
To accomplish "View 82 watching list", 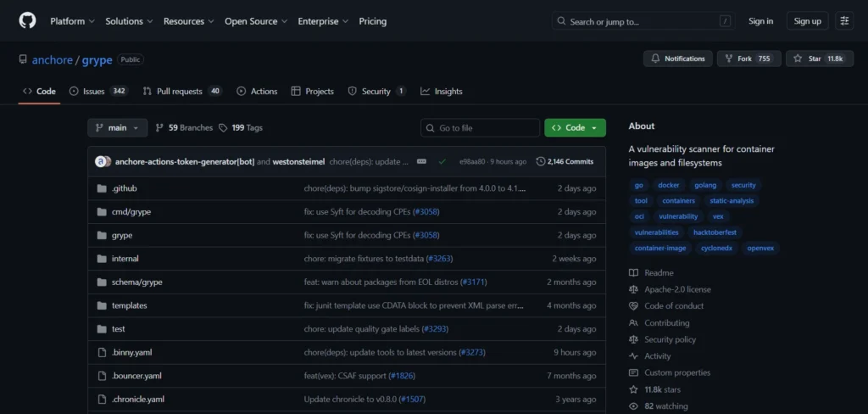I will [659, 406].
